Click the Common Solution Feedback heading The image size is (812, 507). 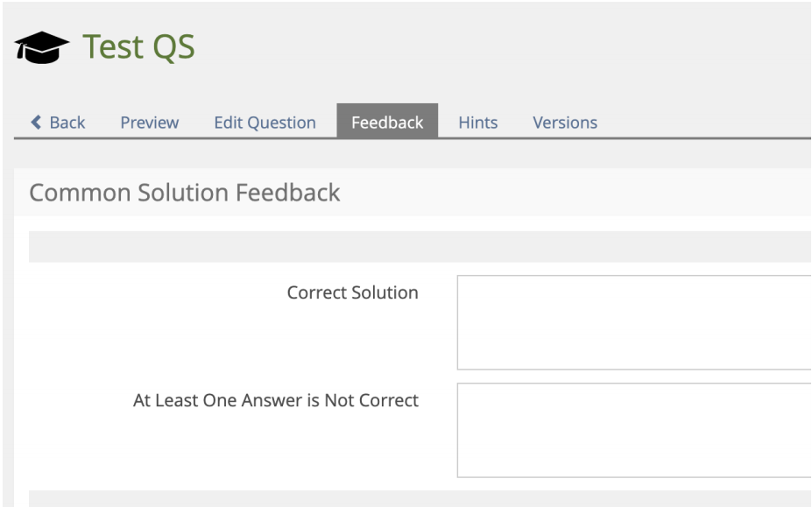click(x=185, y=193)
